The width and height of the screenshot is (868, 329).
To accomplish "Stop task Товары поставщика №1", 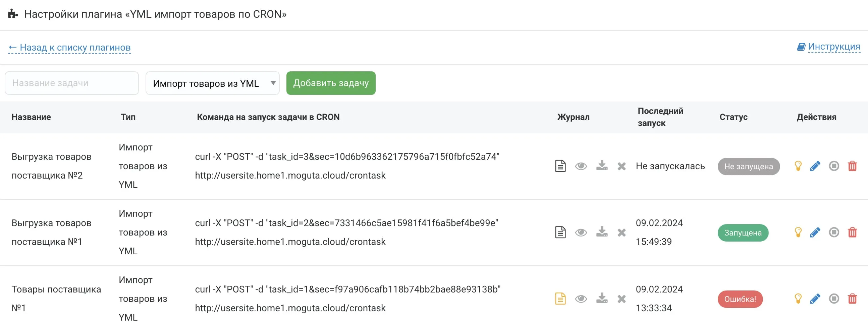I will [834, 299].
